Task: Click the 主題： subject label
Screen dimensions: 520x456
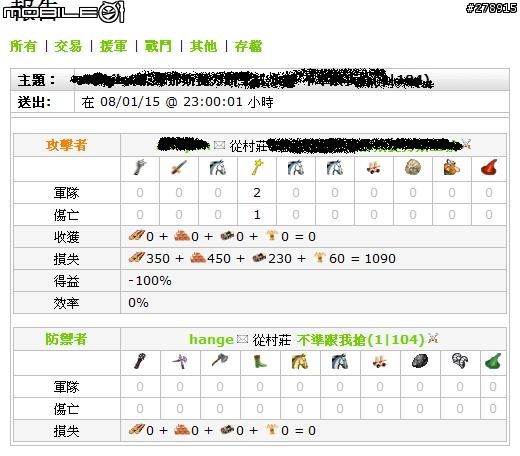Action: (x=37, y=80)
